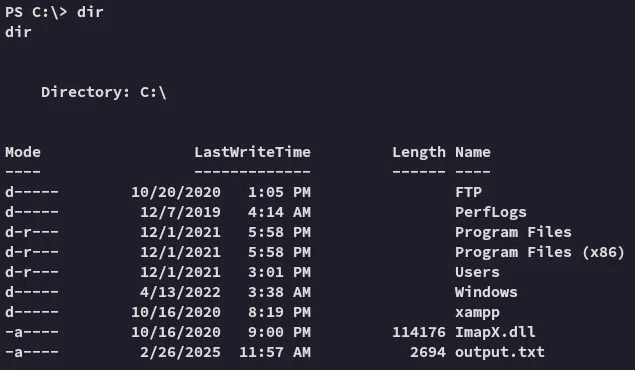This screenshot has width=635, height=370.
Task: Click the 2694 file length value
Action: point(428,352)
